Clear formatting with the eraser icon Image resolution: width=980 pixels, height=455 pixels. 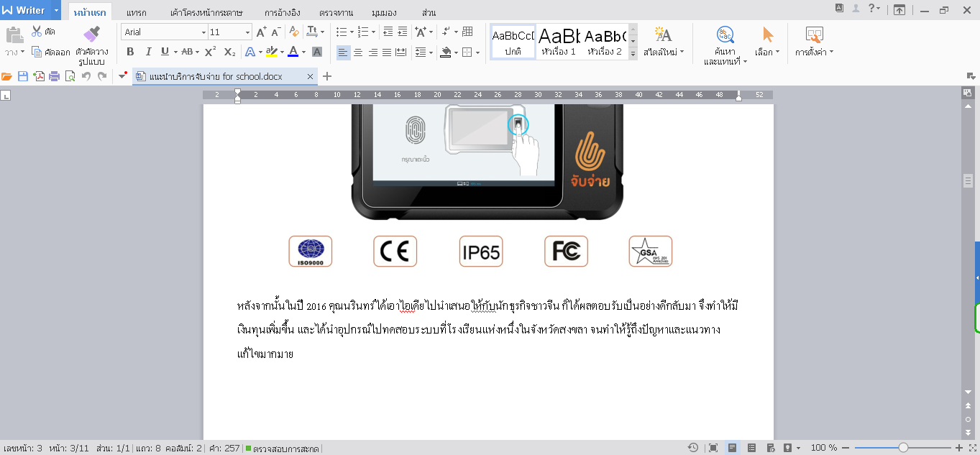[x=293, y=32]
